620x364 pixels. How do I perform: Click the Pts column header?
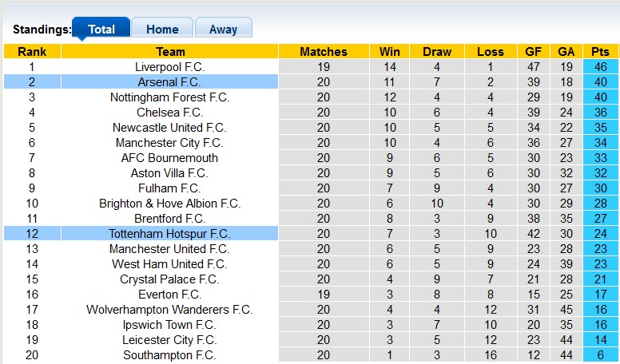600,52
